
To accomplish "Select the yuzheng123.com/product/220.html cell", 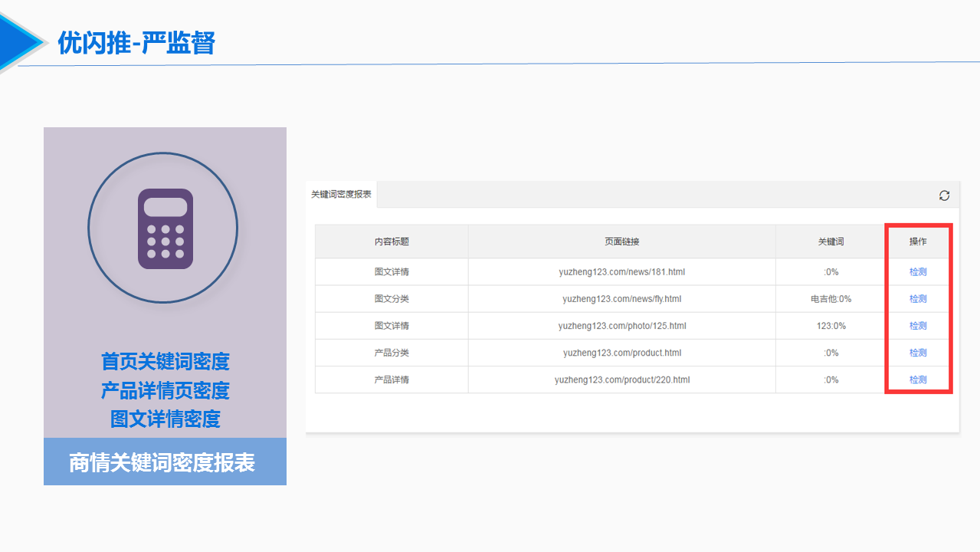I will click(621, 379).
